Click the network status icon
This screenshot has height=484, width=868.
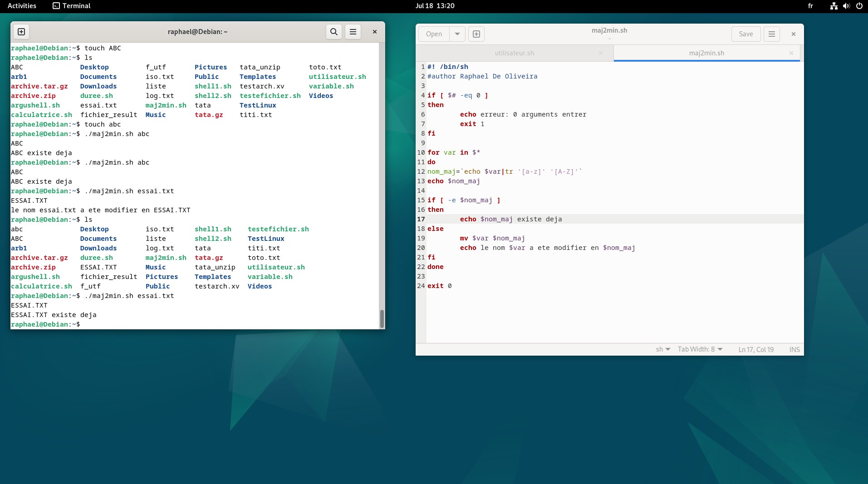pos(834,6)
